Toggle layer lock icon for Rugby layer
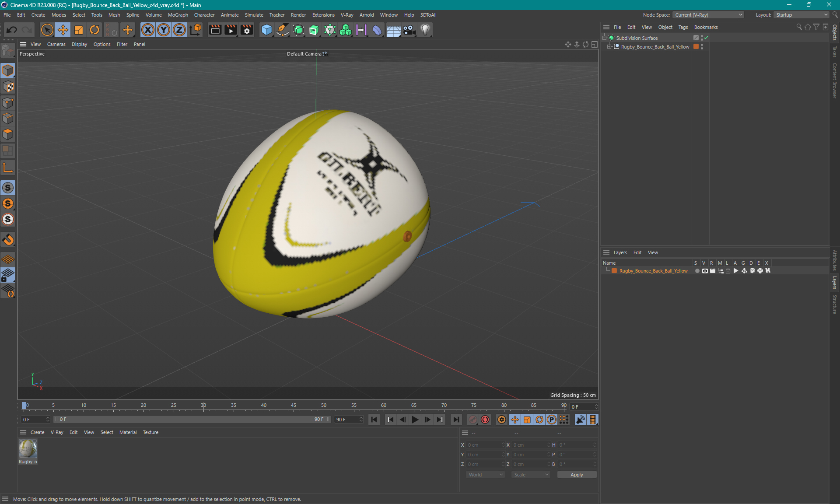 tap(728, 271)
